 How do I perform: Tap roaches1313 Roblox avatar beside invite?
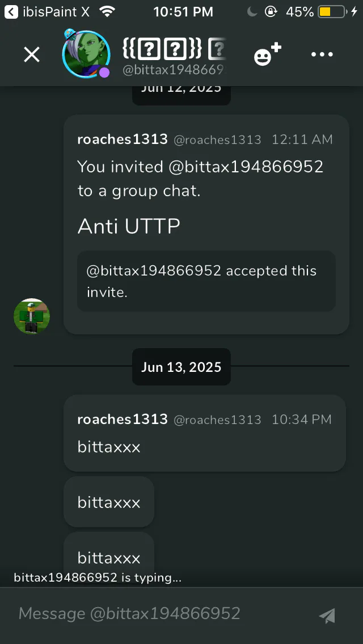pos(32,316)
